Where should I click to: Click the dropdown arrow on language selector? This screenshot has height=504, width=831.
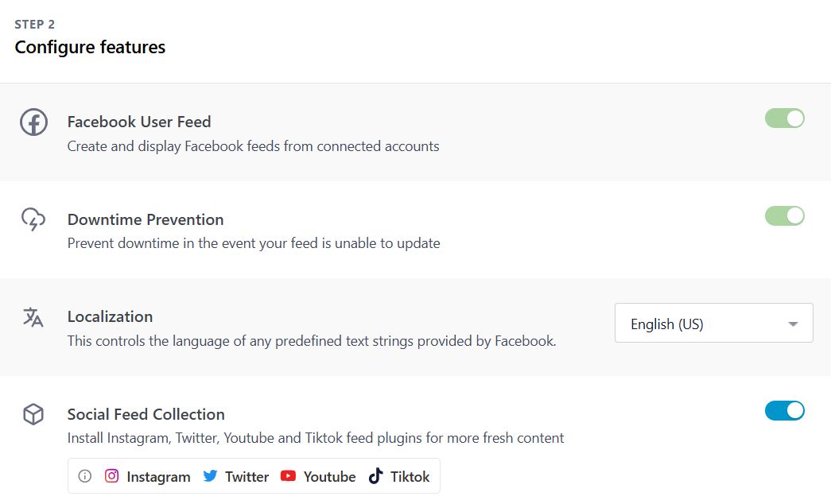pos(792,323)
